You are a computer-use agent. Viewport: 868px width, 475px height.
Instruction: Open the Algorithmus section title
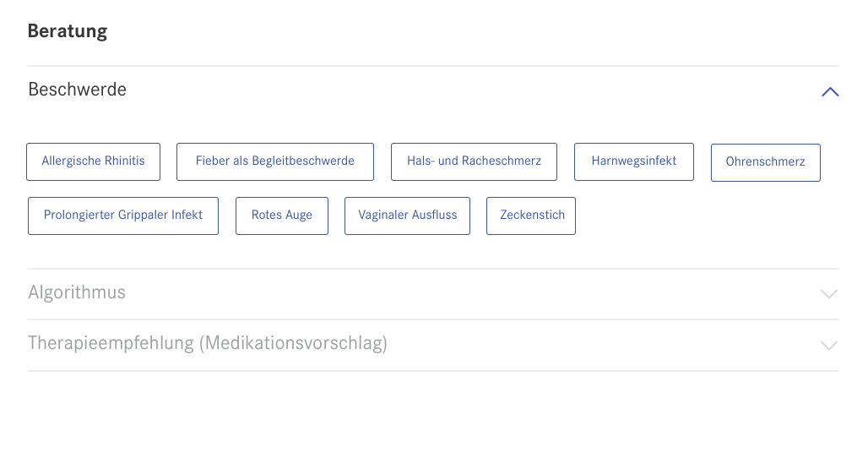[77, 292]
